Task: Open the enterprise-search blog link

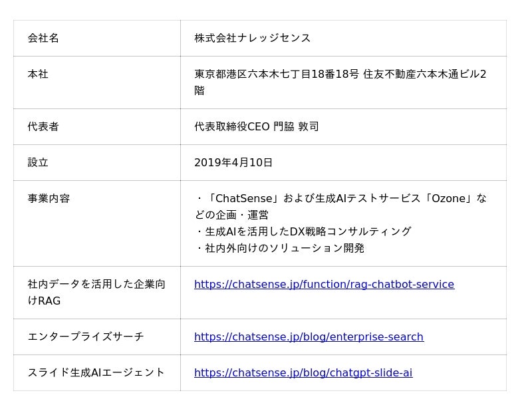Action: (x=309, y=337)
